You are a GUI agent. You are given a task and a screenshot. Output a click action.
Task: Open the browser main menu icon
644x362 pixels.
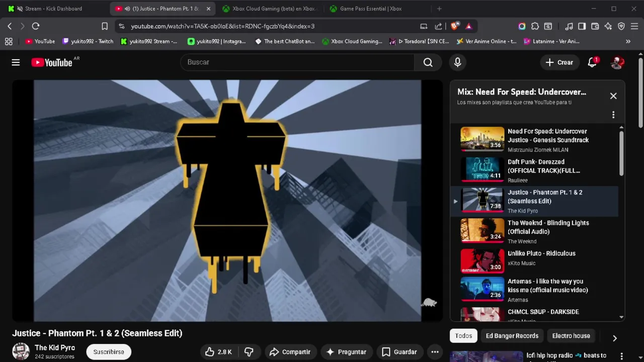[x=634, y=26]
